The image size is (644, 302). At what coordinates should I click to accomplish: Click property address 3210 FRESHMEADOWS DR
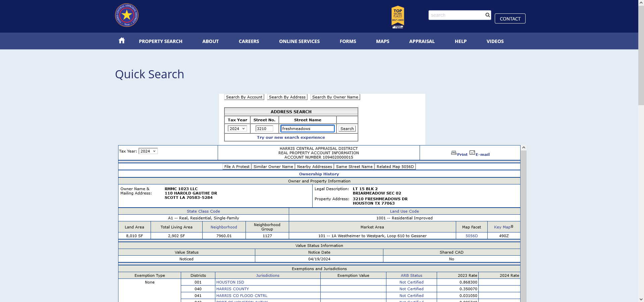click(x=380, y=199)
